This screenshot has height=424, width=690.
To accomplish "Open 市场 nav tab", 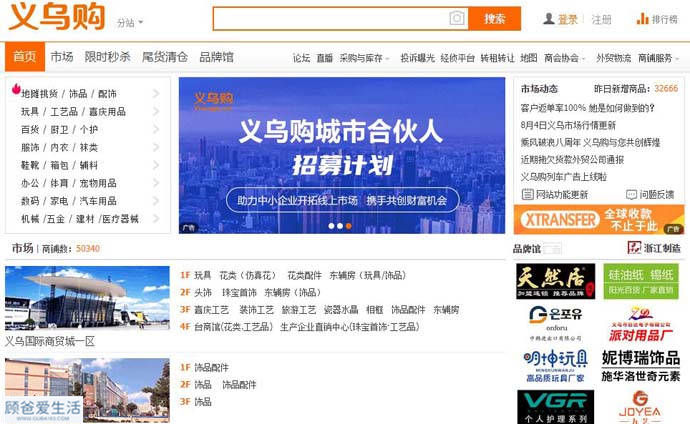I will (x=62, y=57).
